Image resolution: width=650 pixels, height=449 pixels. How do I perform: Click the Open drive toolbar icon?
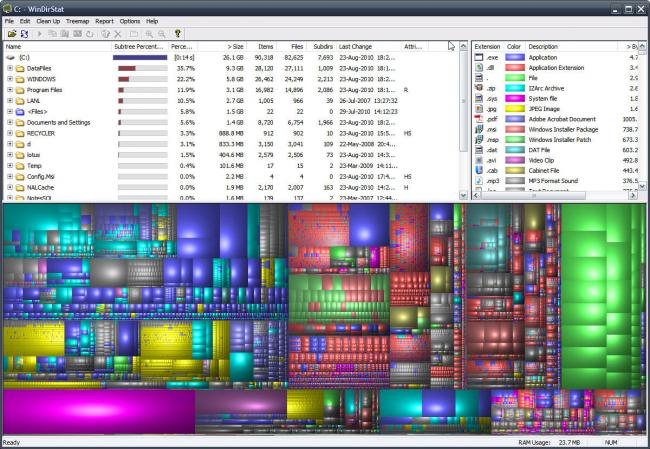(10, 33)
